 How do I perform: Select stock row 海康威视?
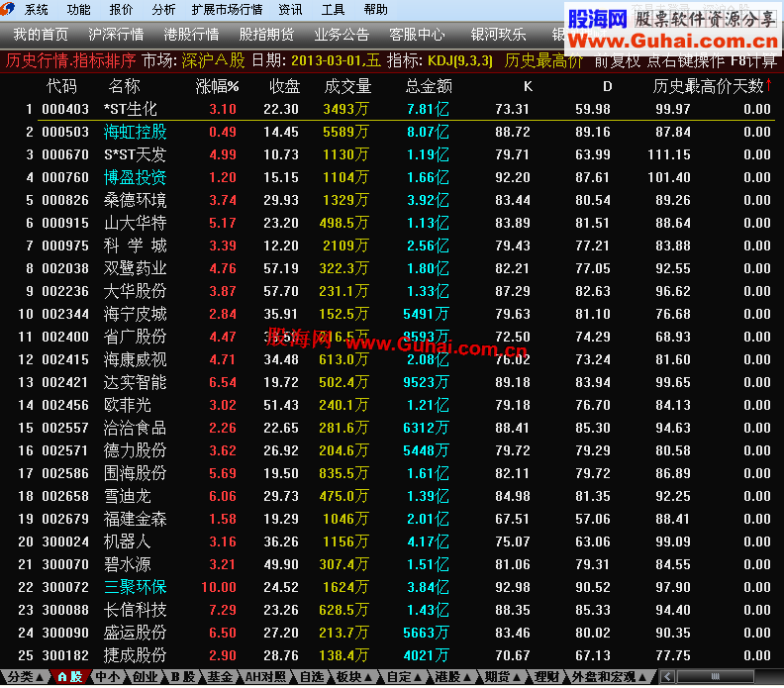(x=392, y=359)
